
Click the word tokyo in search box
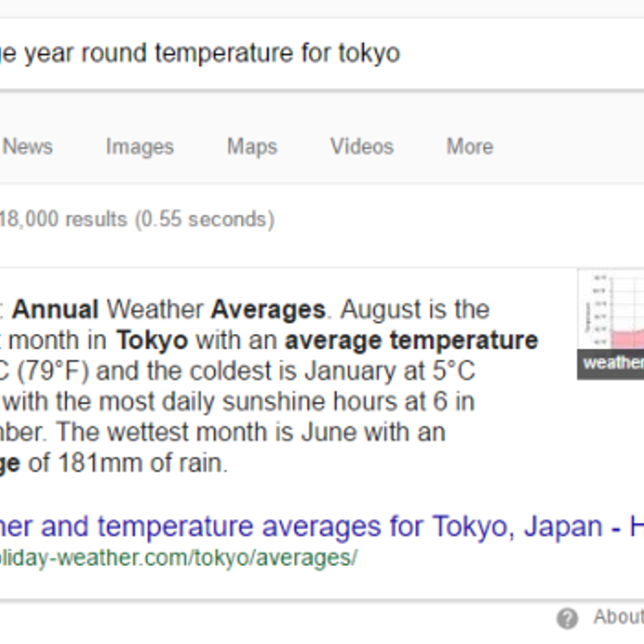(369, 54)
